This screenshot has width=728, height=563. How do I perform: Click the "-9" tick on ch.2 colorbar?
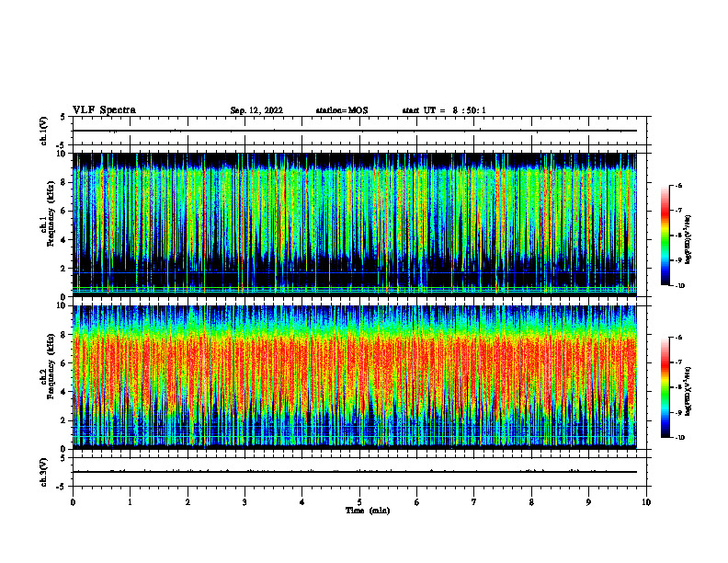coord(678,413)
